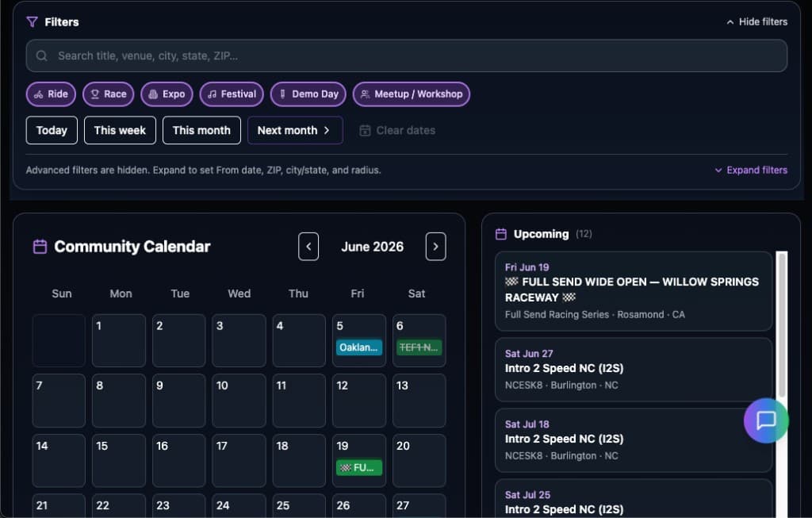Click the June 2026 month label
The width and height of the screenshot is (812, 518).
[x=372, y=247]
